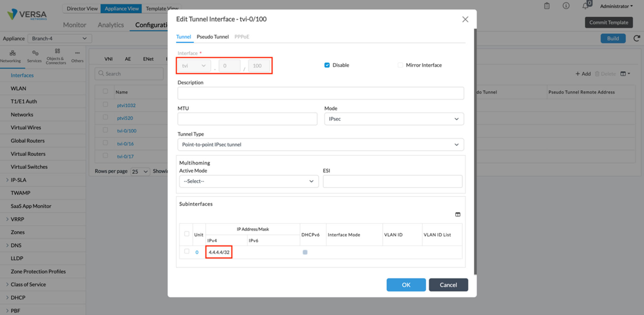Refresh using the circular arrow icon
The image size is (644, 315).
[637, 38]
